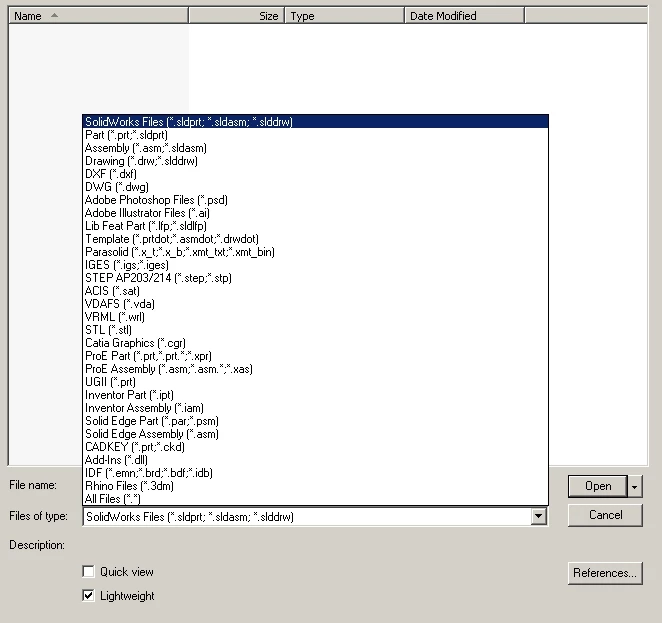This screenshot has width=662, height=623.
Task: Choose Catia Graphics (*.cgr) file type
Action: tap(315, 343)
